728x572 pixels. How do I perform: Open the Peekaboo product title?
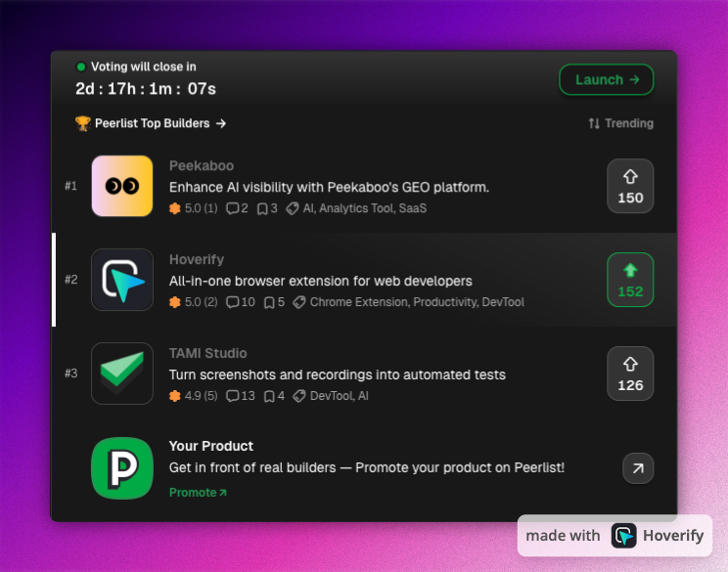pos(202,165)
